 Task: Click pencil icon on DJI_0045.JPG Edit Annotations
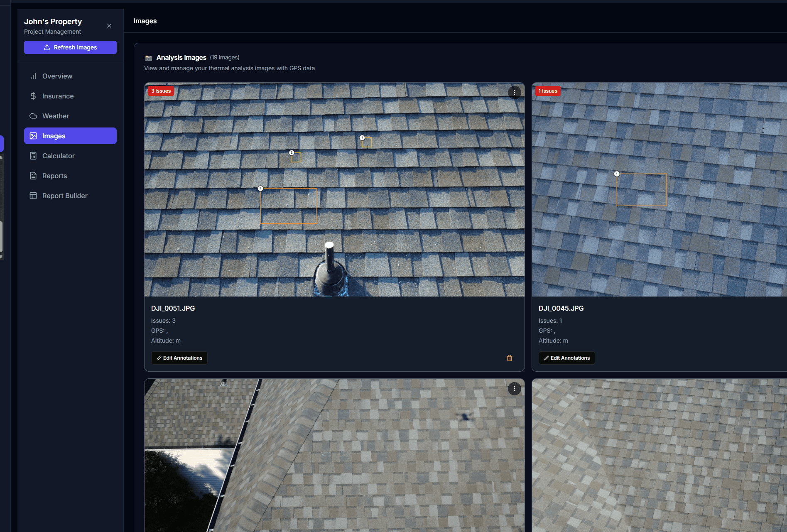point(547,358)
